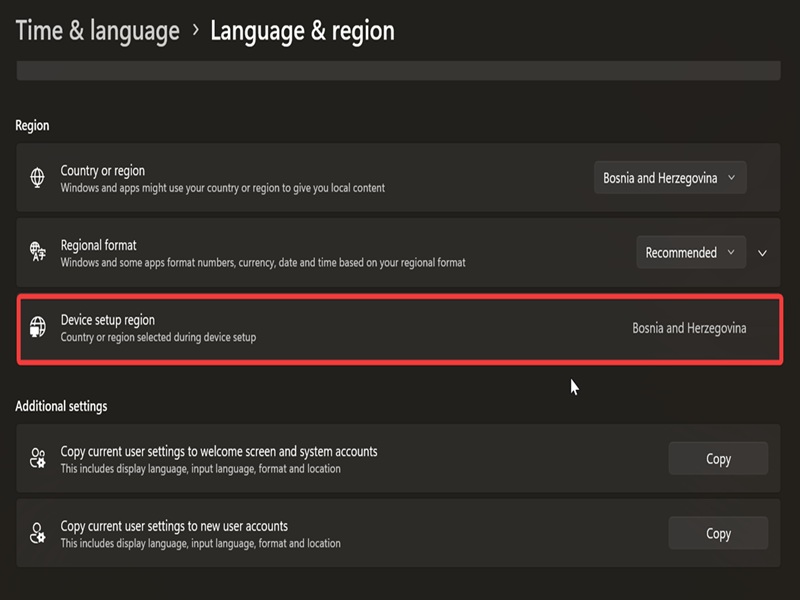The width and height of the screenshot is (800, 600).
Task: Click 'Windows and apps might use your country' description
Action: tap(222, 188)
